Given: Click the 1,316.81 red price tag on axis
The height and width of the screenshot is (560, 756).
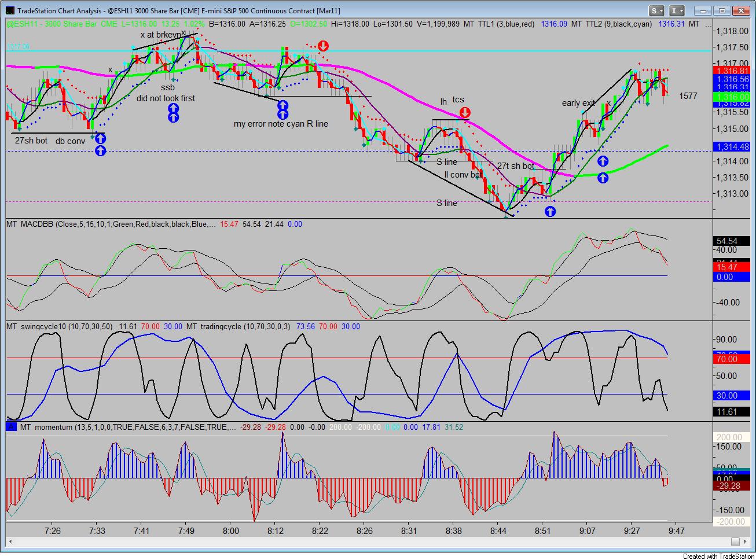Looking at the screenshot, I should coord(733,71).
